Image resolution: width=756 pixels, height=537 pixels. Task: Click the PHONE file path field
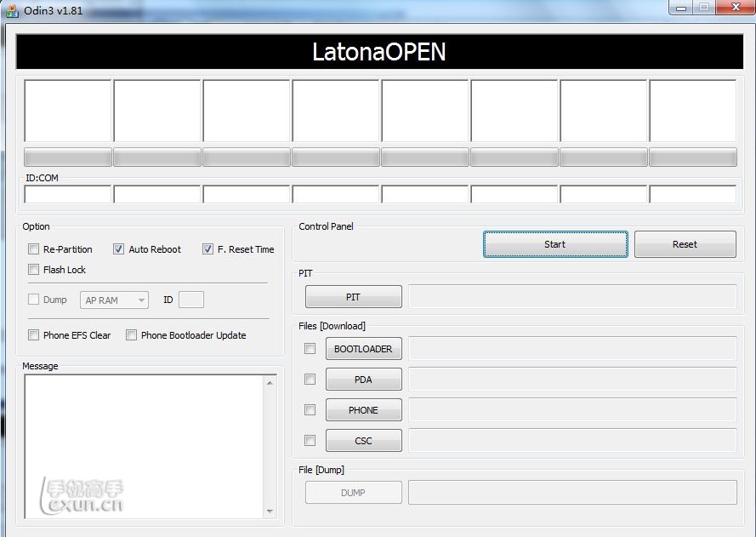pos(572,409)
